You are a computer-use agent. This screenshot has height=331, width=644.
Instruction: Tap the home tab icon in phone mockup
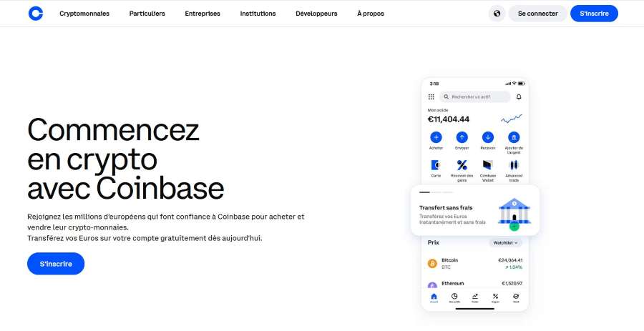(x=434, y=297)
